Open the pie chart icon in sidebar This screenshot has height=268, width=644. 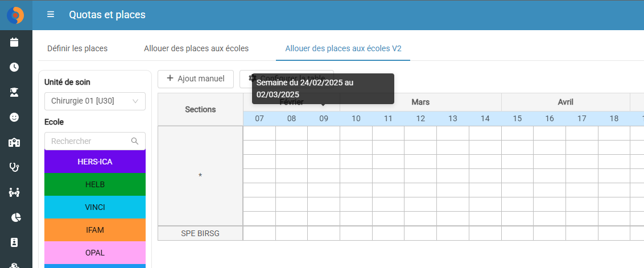click(x=15, y=217)
